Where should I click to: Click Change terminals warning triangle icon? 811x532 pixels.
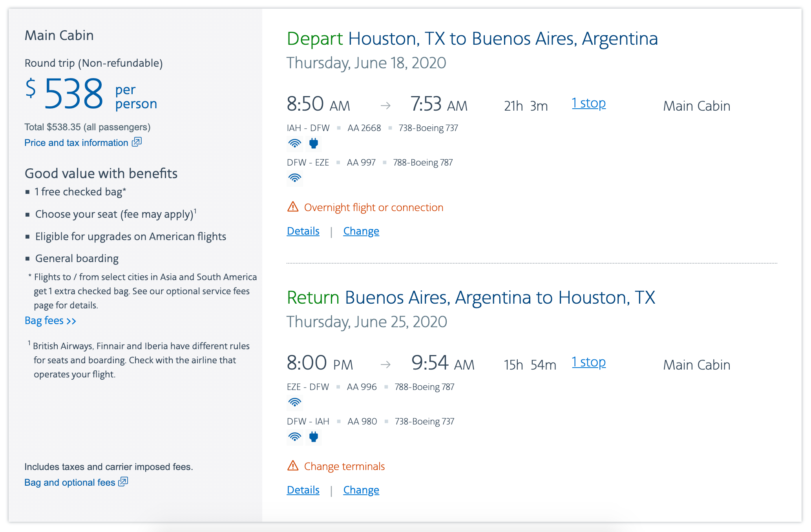[x=293, y=466]
